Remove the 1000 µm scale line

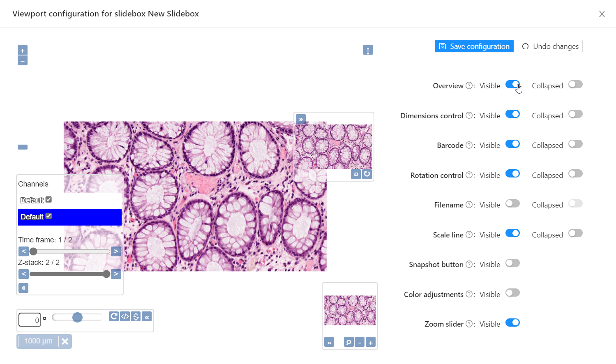[x=65, y=341]
